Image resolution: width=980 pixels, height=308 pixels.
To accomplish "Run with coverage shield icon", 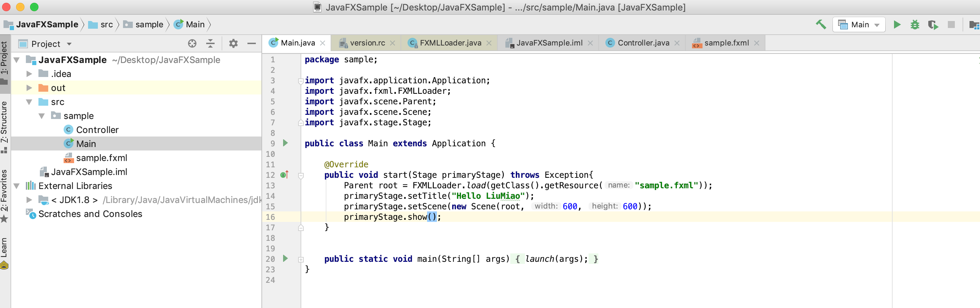I will tap(933, 25).
